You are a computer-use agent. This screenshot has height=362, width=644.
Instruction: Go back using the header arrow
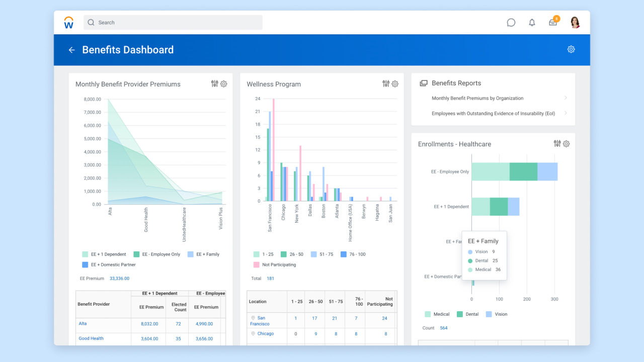click(x=71, y=50)
